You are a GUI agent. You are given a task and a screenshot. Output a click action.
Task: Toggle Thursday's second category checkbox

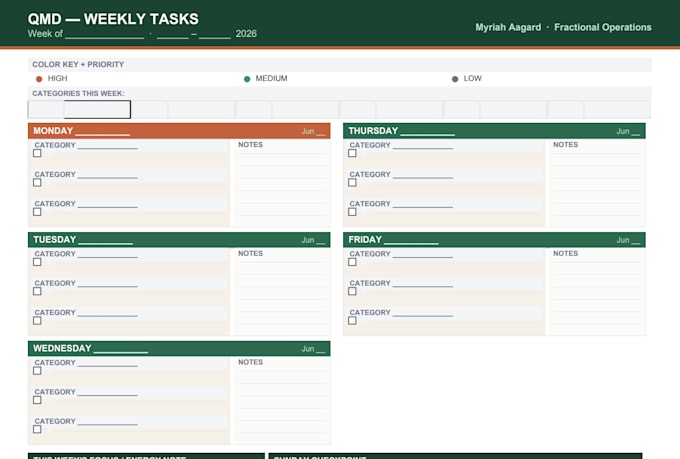point(352,183)
